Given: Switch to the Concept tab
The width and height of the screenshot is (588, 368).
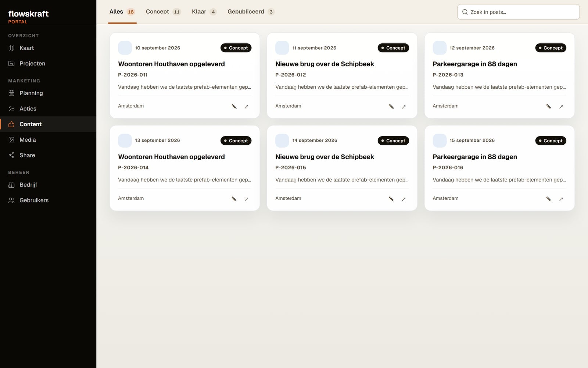Looking at the screenshot, I should tap(163, 12).
